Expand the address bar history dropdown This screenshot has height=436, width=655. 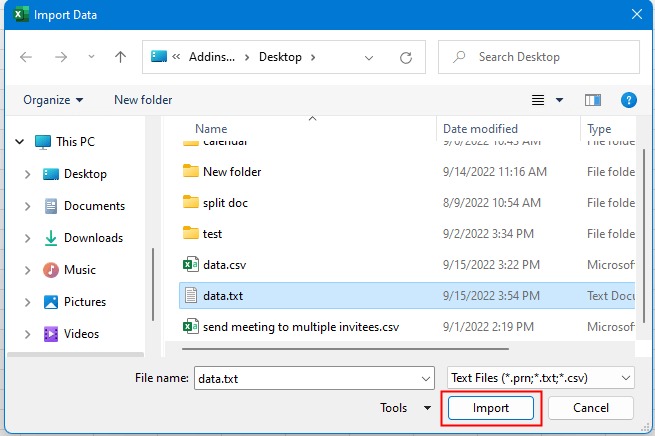pos(368,58)
